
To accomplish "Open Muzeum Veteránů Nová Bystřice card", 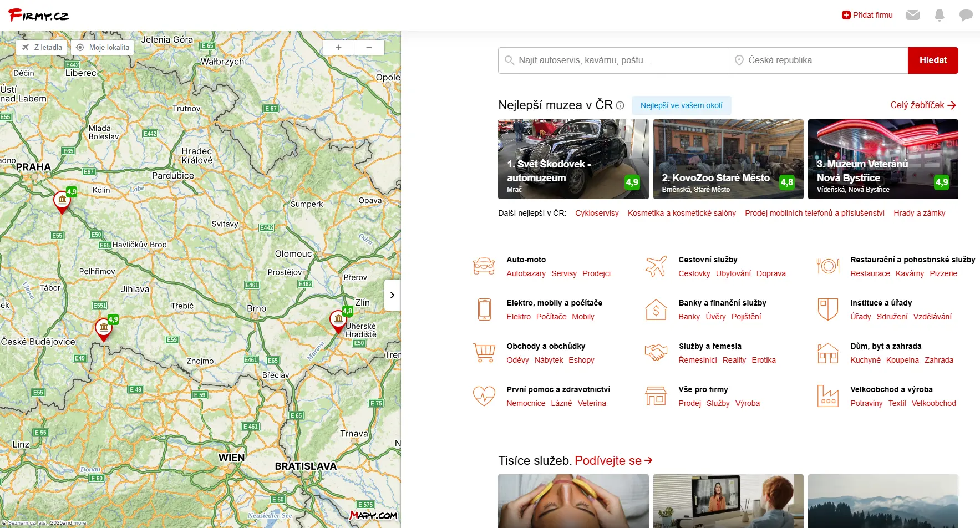I will [883, 159].
